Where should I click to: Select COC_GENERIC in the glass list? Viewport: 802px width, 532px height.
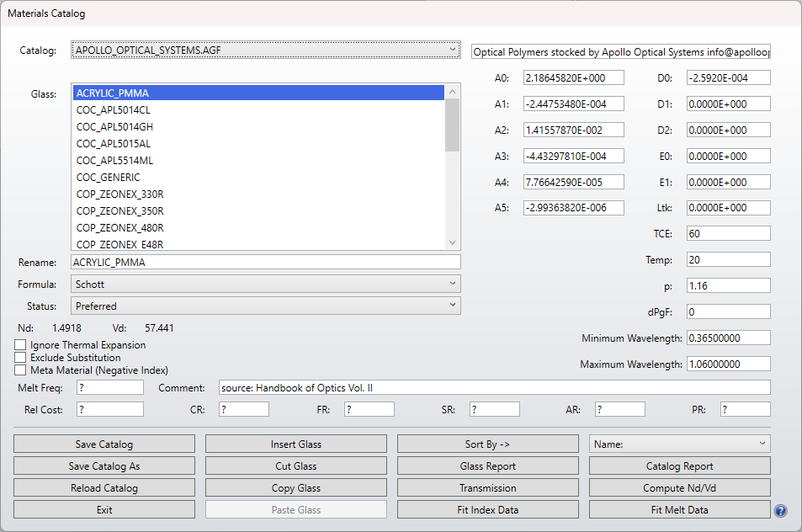(106, 177)
